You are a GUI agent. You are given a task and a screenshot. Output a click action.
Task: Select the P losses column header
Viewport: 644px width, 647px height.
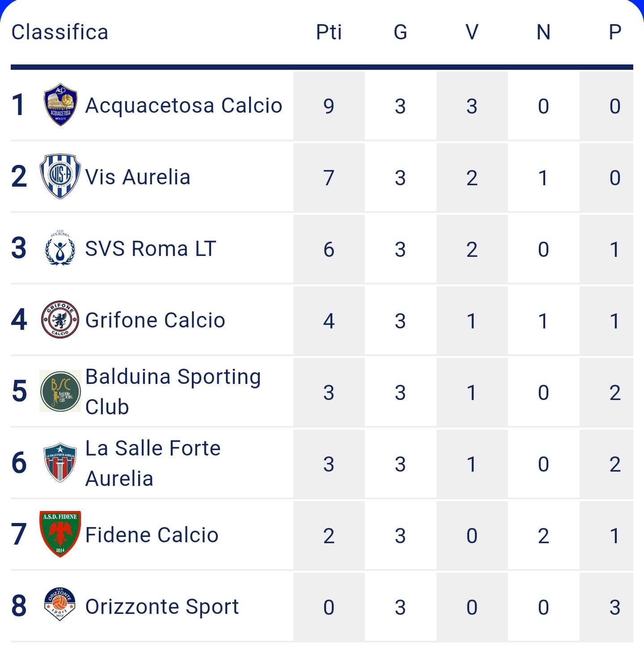pyautogui.click(x=615, y=32)
